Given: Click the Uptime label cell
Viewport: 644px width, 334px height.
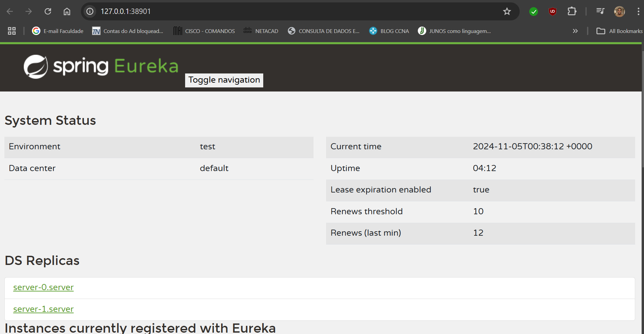Looking at the screenshot, I should [345, 168].
